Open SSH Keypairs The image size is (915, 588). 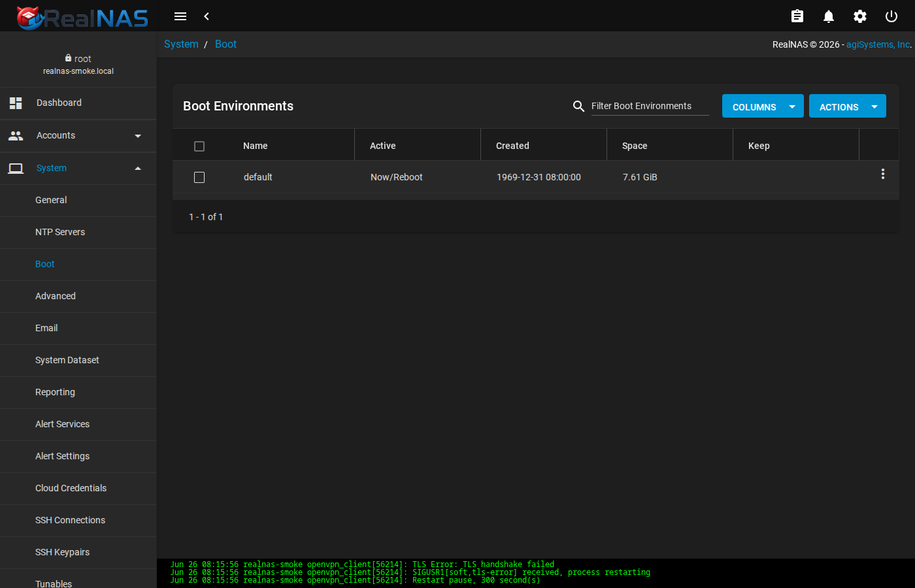(x=78, y=553)
